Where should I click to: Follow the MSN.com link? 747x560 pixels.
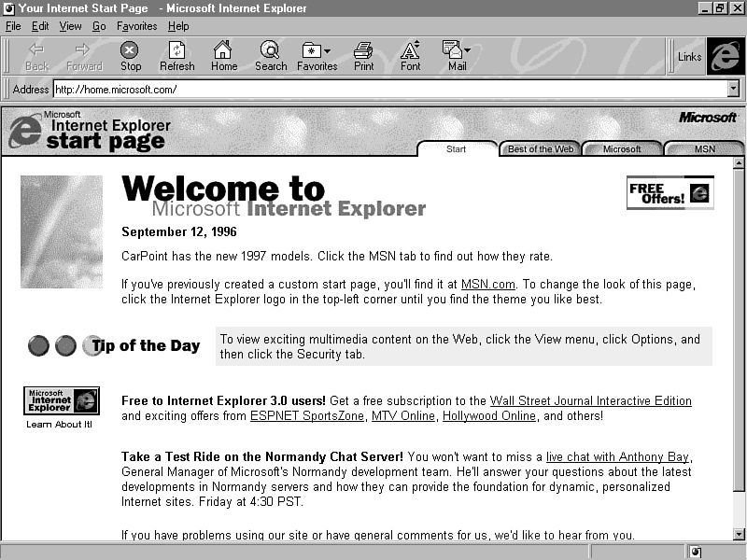[487, 285]
